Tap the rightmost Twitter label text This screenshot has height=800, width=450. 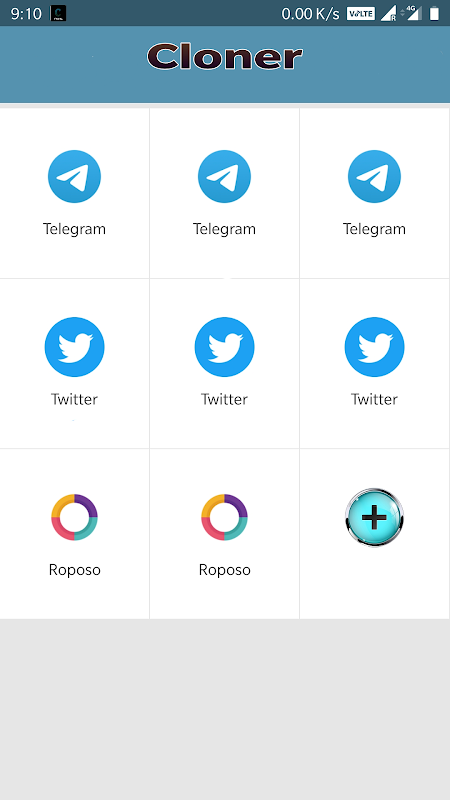point(374,399)
